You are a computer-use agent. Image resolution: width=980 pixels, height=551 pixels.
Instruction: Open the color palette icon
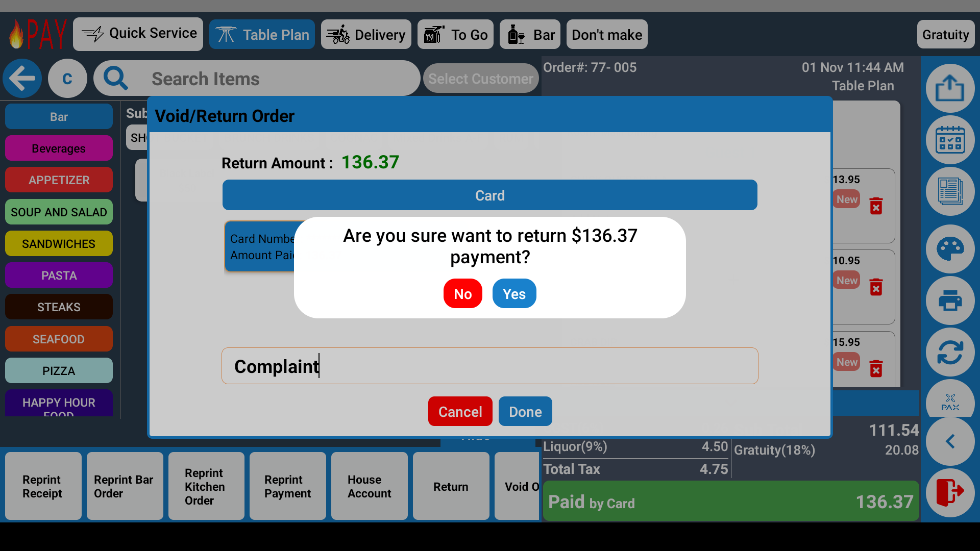point(950,249)
